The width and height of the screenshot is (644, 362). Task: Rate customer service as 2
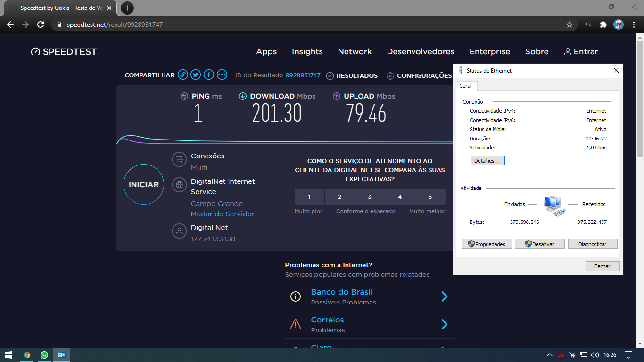coord(339,197)
